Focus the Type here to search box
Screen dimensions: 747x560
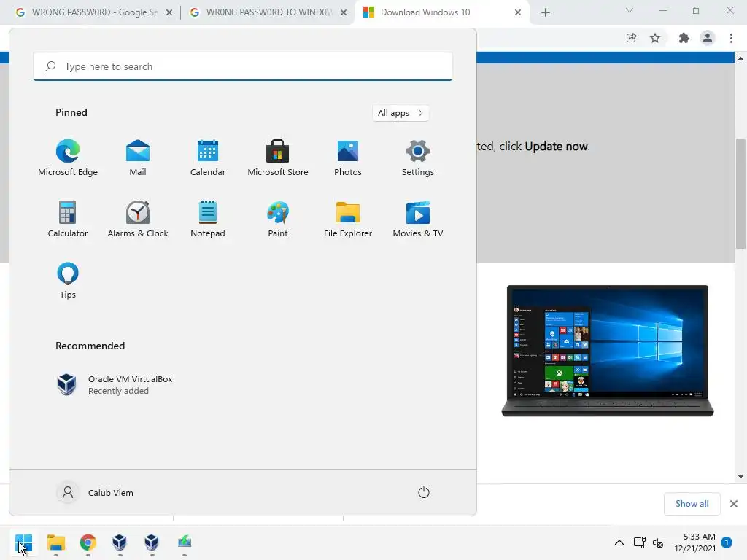point(243,66)
